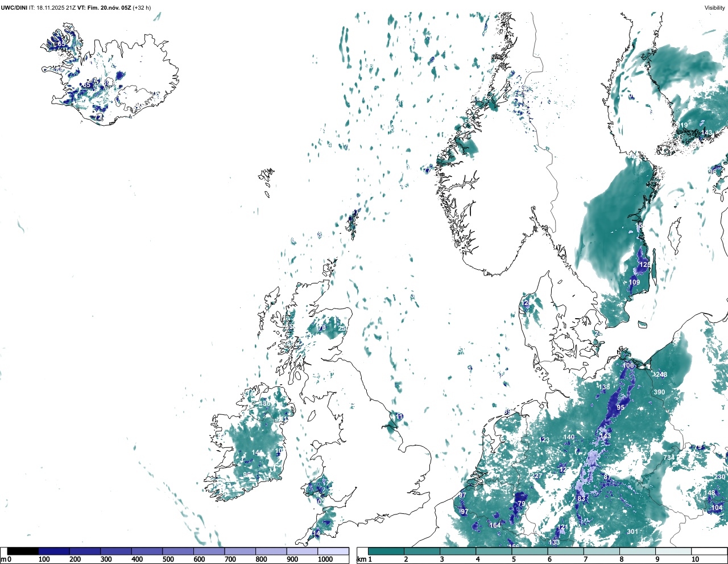Click the 'km' unit label on legend
Image resolution: width=728 pixels, height=564 pixels.
point(361,559)
